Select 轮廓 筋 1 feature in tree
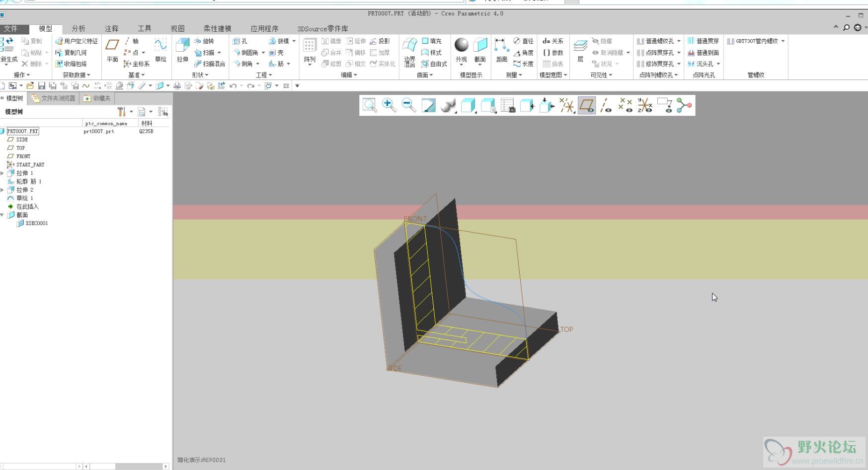This screenshot has width=868, height=470. (x=24, y=182)
